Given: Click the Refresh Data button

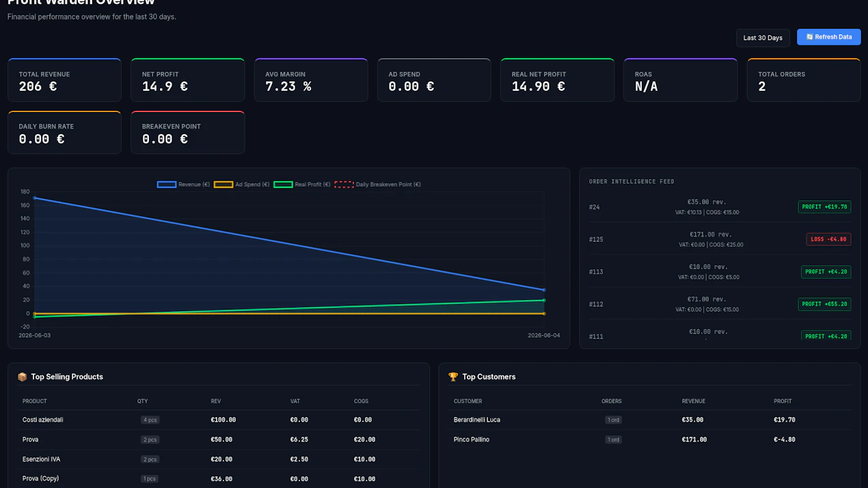Looking at the screenshot, I should 828,37.
